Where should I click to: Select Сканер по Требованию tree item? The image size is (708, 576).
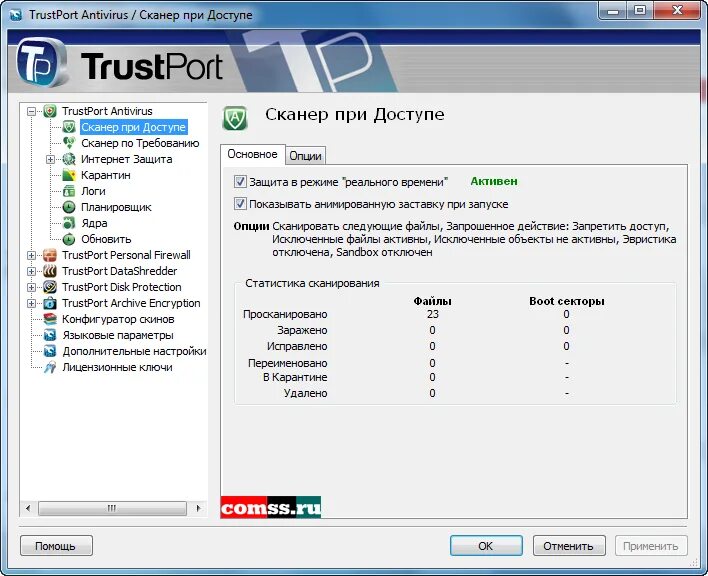click(140, 143)
